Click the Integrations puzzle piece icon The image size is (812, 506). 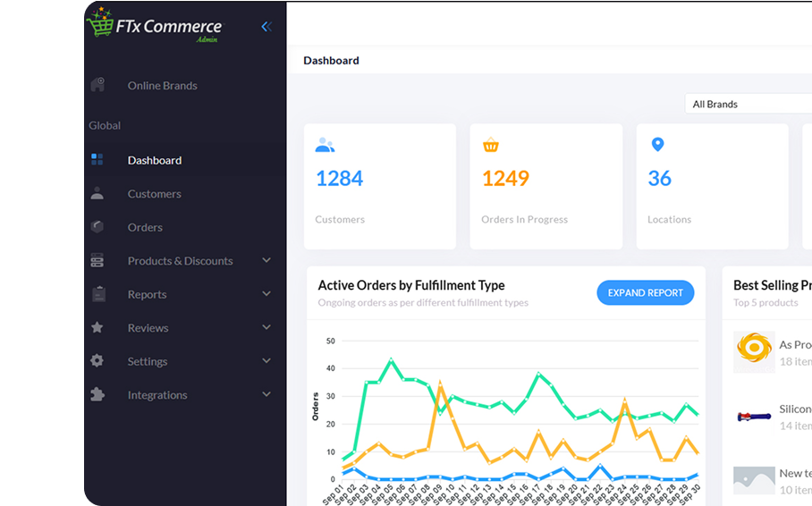point(97,394)
